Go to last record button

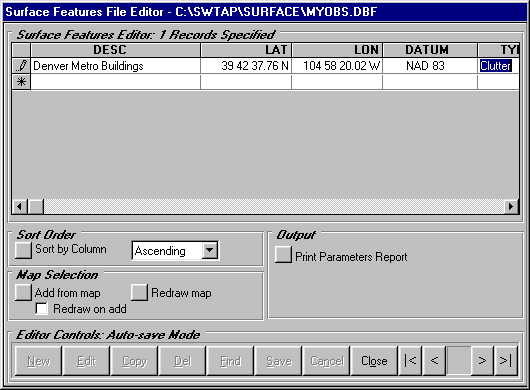point(506,361)
